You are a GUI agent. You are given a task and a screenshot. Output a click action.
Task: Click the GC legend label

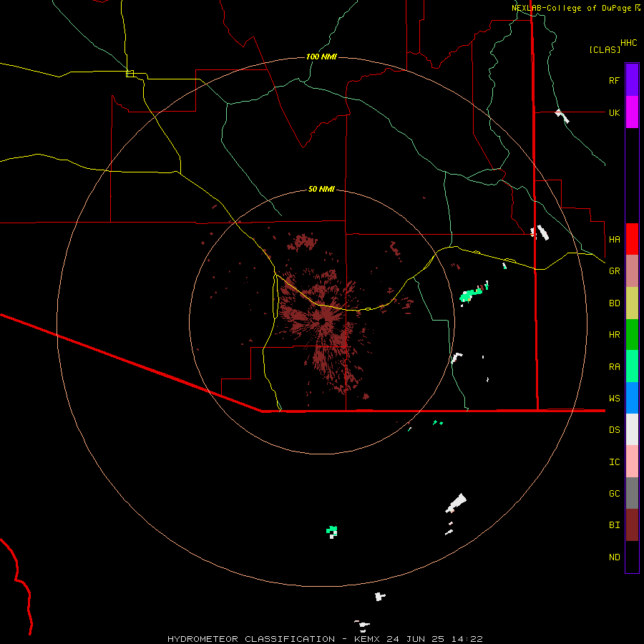tap(614, 494)
